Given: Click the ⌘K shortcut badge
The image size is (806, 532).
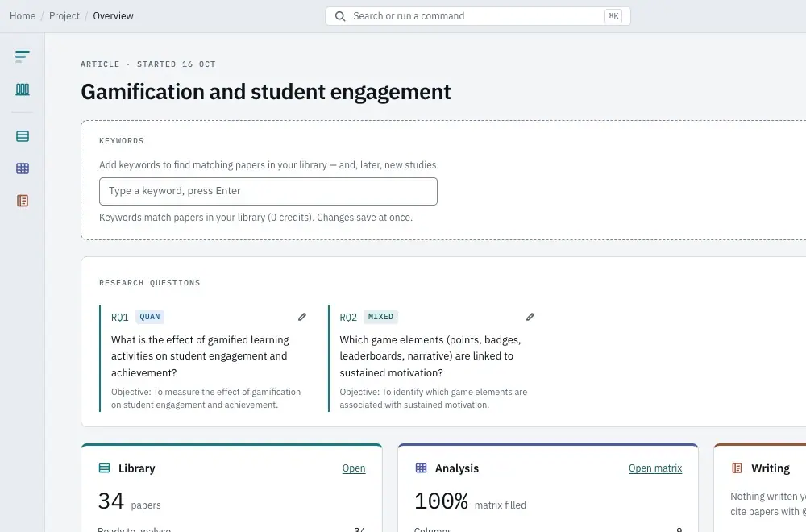Looking at the screenshot, I should tap(613, 16).
